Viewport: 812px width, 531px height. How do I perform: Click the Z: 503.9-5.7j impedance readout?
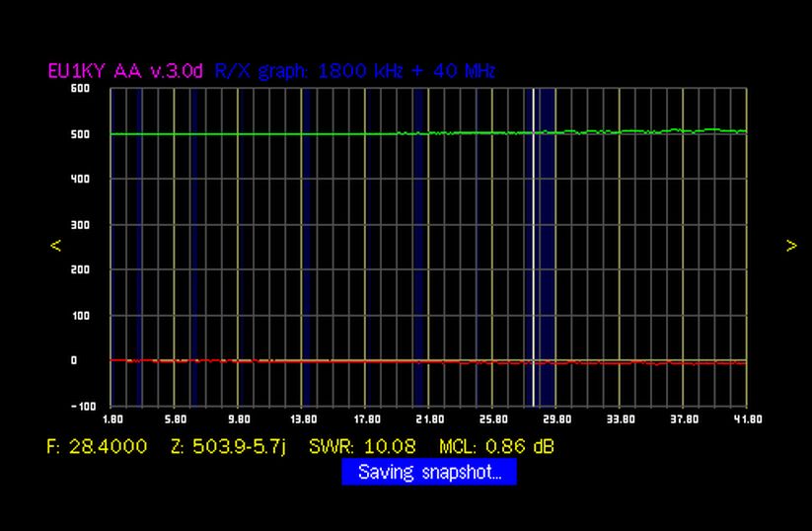click(228, 447)
